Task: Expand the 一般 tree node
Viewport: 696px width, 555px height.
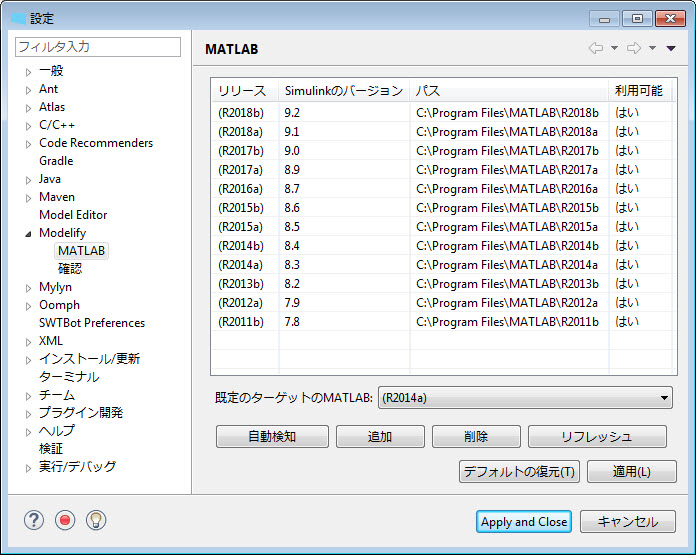Action: [28, 72]
